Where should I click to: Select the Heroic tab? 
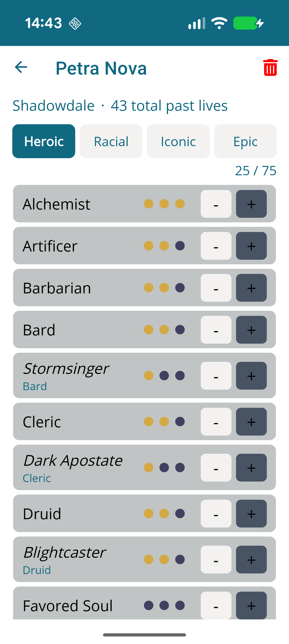tap(44, 141)
